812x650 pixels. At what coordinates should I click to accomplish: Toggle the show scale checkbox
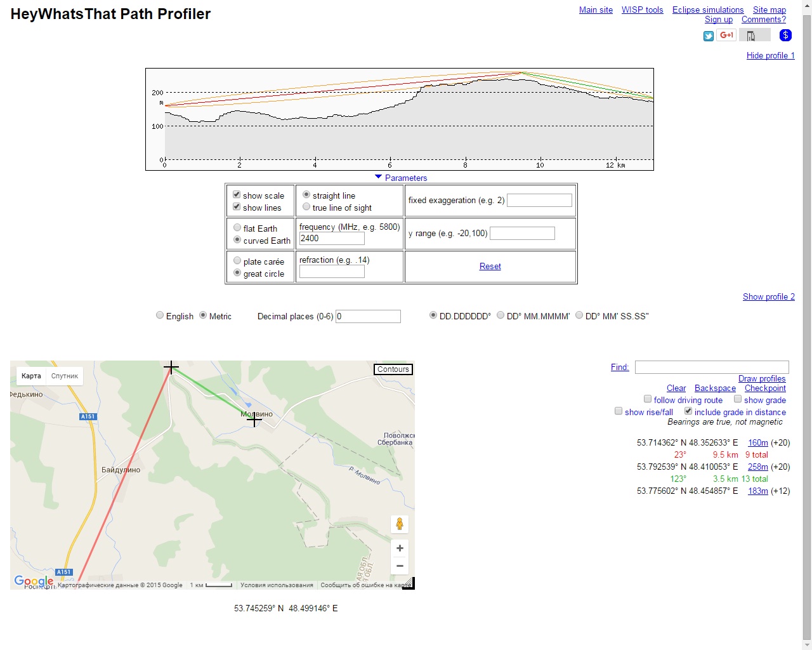pos(237,195)
